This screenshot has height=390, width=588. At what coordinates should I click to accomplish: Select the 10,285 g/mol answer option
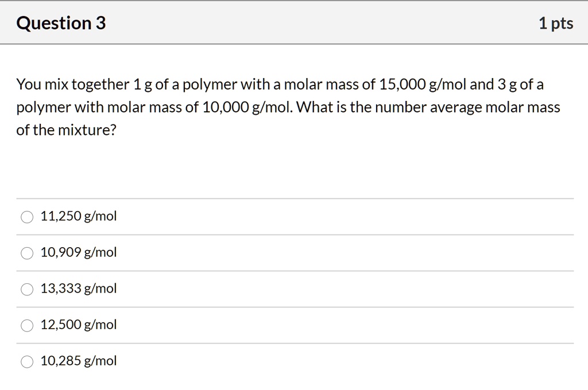pos(26,361)
